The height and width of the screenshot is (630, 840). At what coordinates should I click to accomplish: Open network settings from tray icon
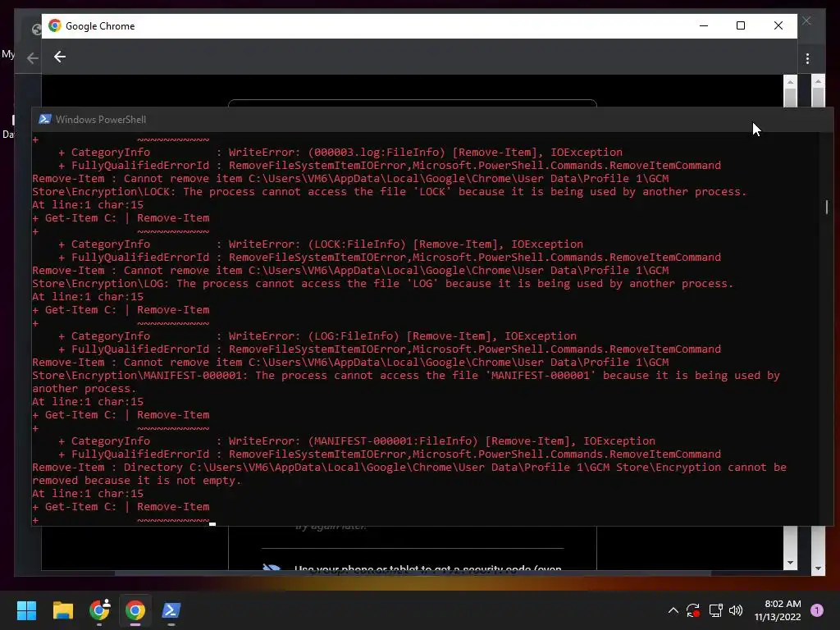[715, 610]
